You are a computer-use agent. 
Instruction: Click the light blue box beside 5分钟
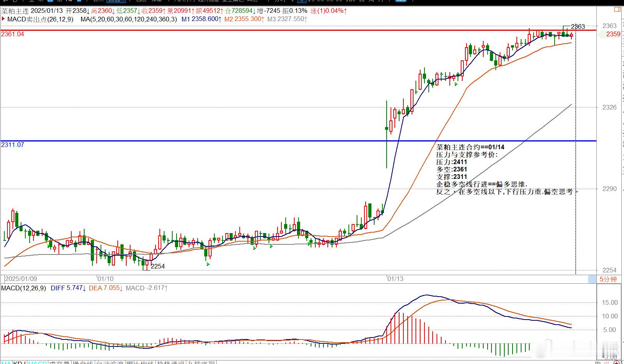(x=592, y=279)
